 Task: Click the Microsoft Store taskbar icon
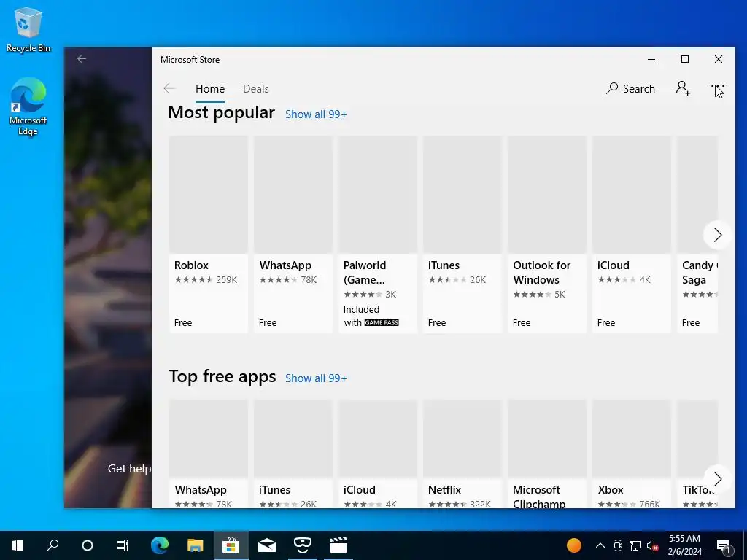coord(231,545)
